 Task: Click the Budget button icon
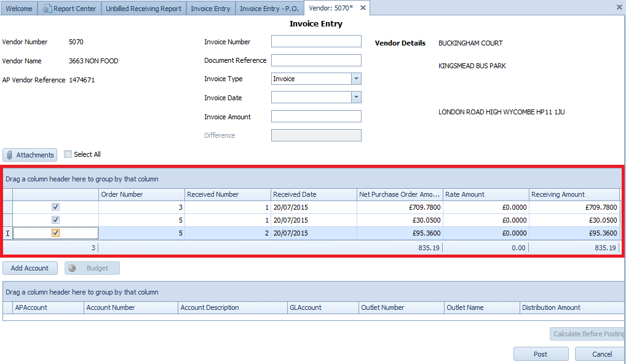coord(73,268)
